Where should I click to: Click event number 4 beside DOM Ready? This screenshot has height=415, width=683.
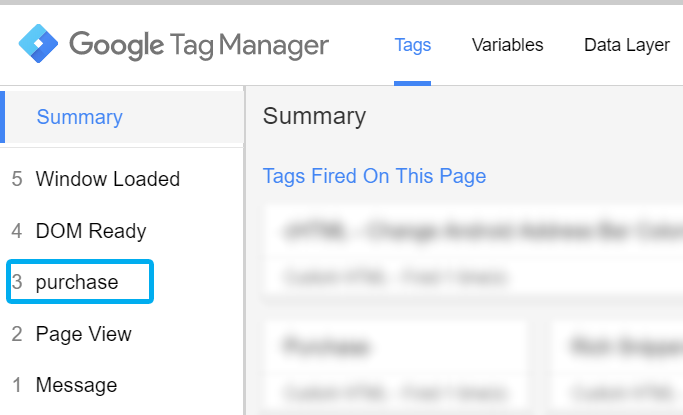16,231
